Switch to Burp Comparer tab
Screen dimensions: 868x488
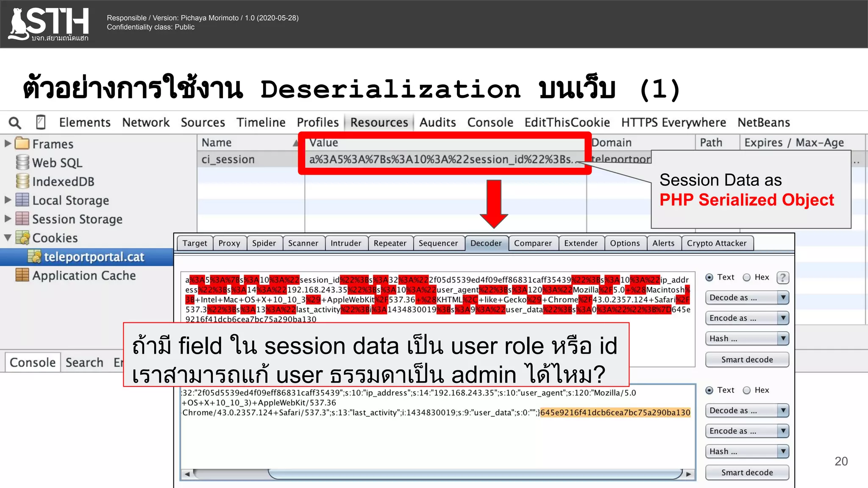(x=533, y=243)
